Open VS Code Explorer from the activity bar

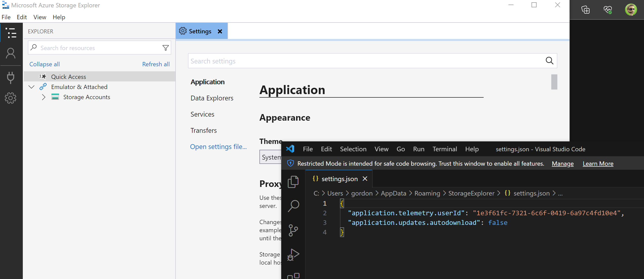coord(293,182)
